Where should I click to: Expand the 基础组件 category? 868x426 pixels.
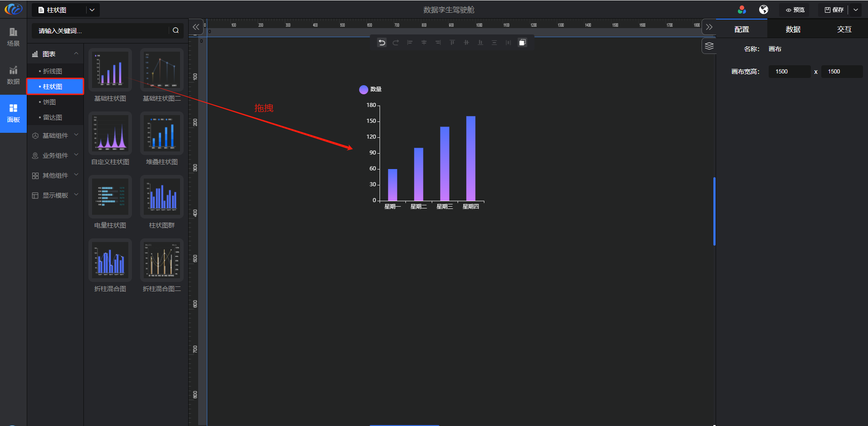click(55, 136)
